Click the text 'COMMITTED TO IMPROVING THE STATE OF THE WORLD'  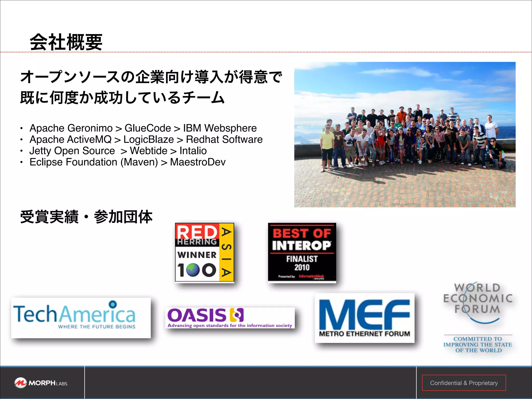(x=478, y=345)
